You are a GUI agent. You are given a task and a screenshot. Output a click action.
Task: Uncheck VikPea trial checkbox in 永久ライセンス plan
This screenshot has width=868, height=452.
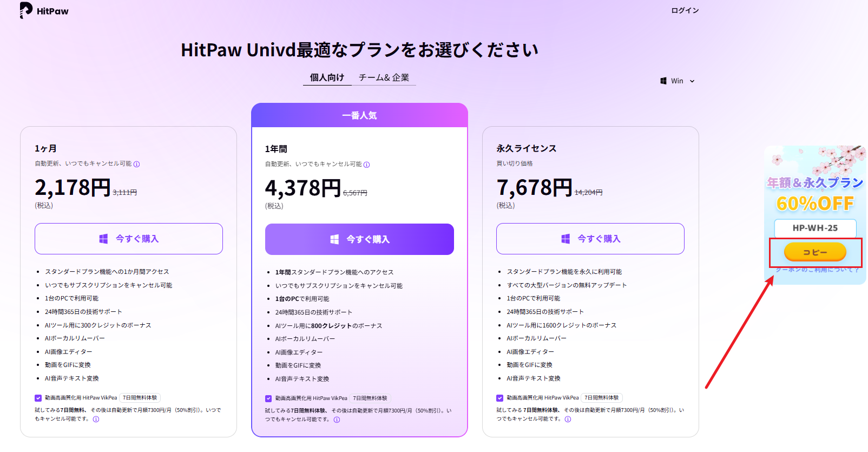499,398
